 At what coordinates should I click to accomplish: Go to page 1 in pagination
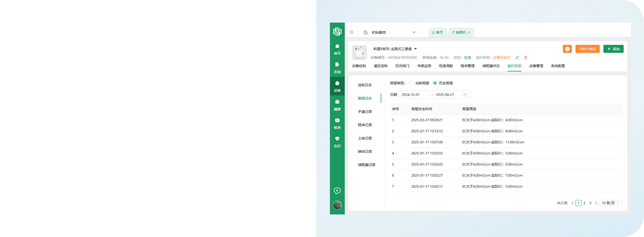[578, 203]
